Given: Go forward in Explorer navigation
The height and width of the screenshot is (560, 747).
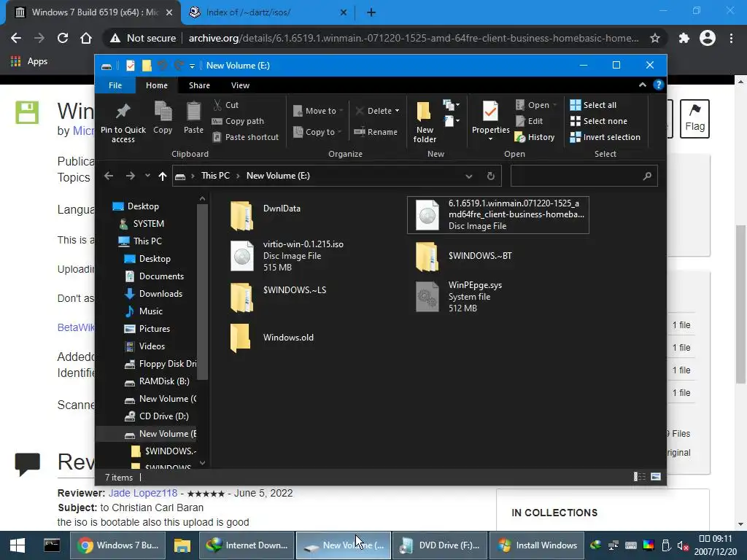Looking at the screenshot, I should coord(130,176).
